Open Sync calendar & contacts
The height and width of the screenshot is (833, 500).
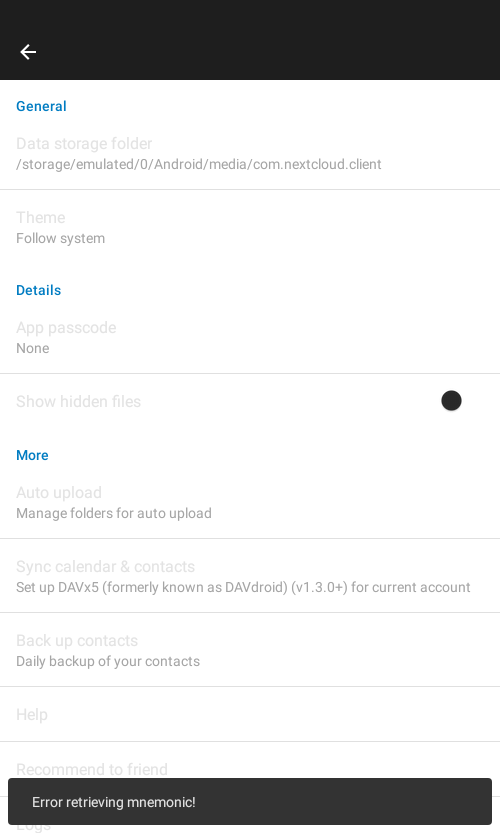click(250, 576)
